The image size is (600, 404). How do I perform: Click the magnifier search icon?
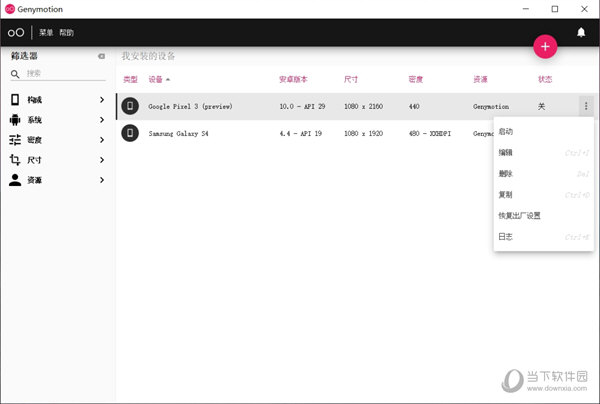[x=15, y=74]
